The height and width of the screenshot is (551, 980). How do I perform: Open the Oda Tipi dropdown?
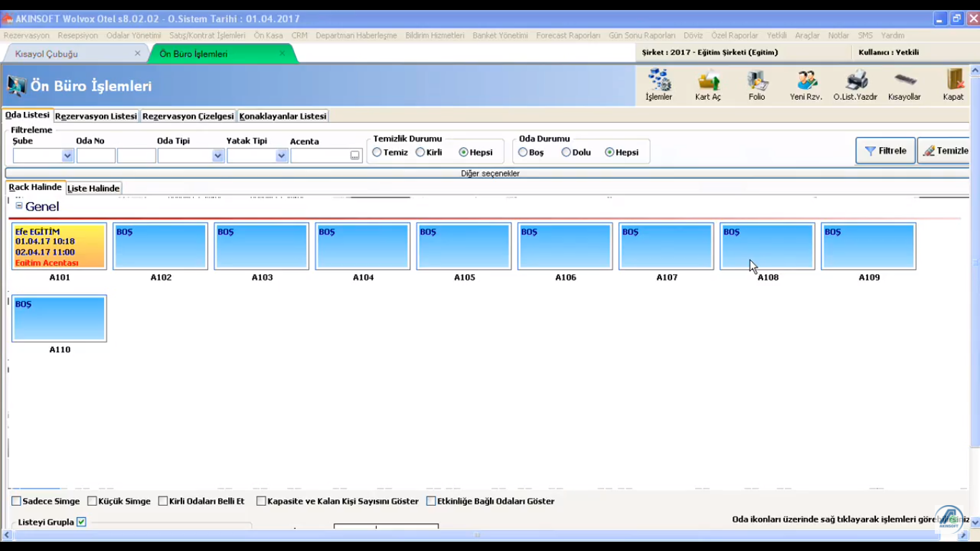pyautogui.click(x=218, y=156)
